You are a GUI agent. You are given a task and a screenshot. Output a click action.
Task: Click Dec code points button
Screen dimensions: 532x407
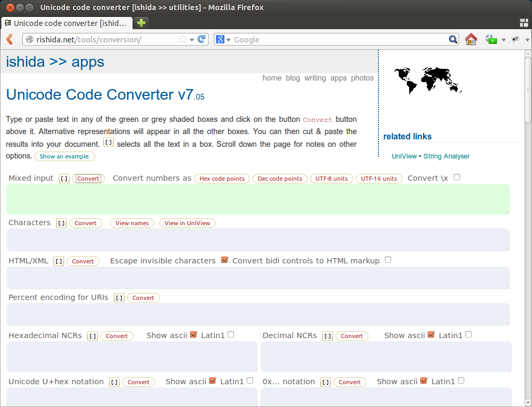(280, 179)
